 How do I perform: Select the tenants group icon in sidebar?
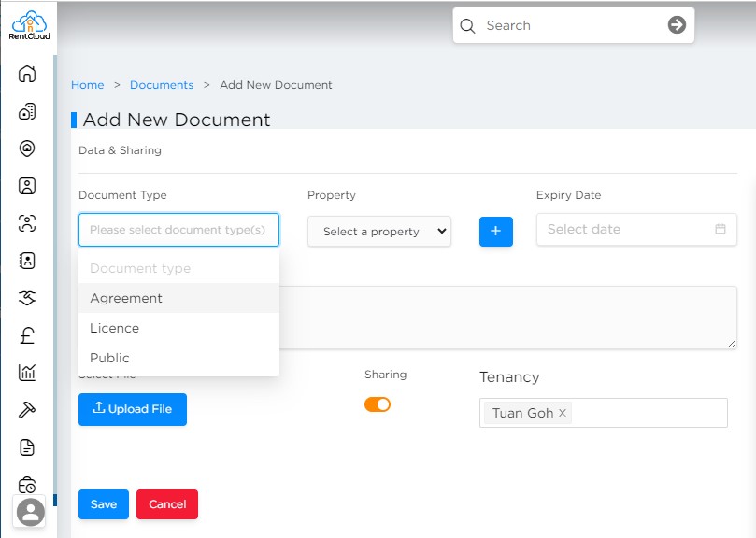click(x=28, y=222)
